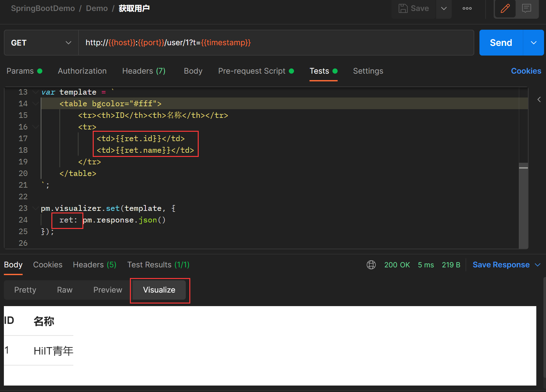This screenshot has width=546, height=392.
Task: Open the Cookies link
Action: tap(526, 71)
